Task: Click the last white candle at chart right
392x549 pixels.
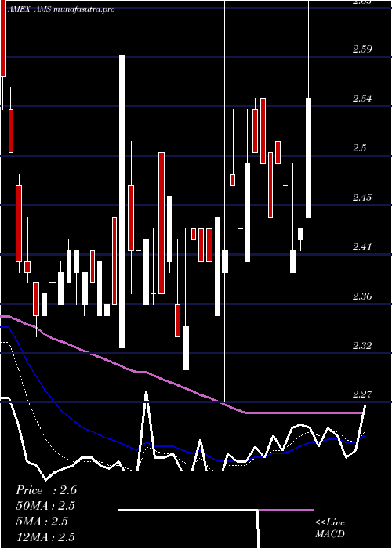Action: point(308,158)
